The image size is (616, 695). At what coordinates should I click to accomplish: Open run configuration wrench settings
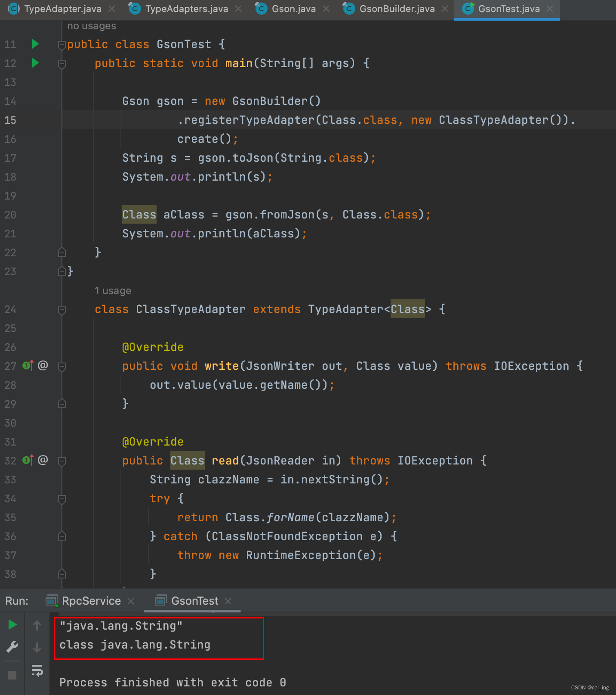[12, 647]
